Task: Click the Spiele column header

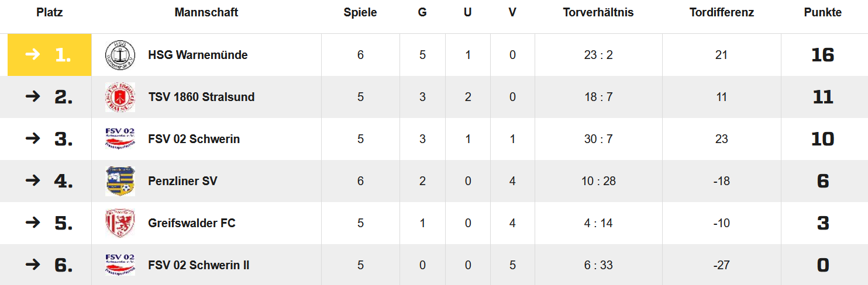Action: 360,12
